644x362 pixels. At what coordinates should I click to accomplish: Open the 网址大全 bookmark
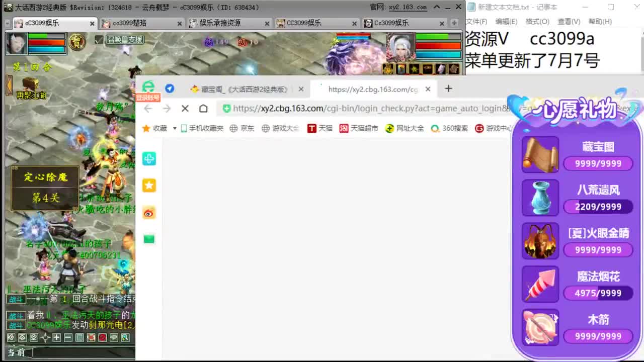click(x=405, y=128)
